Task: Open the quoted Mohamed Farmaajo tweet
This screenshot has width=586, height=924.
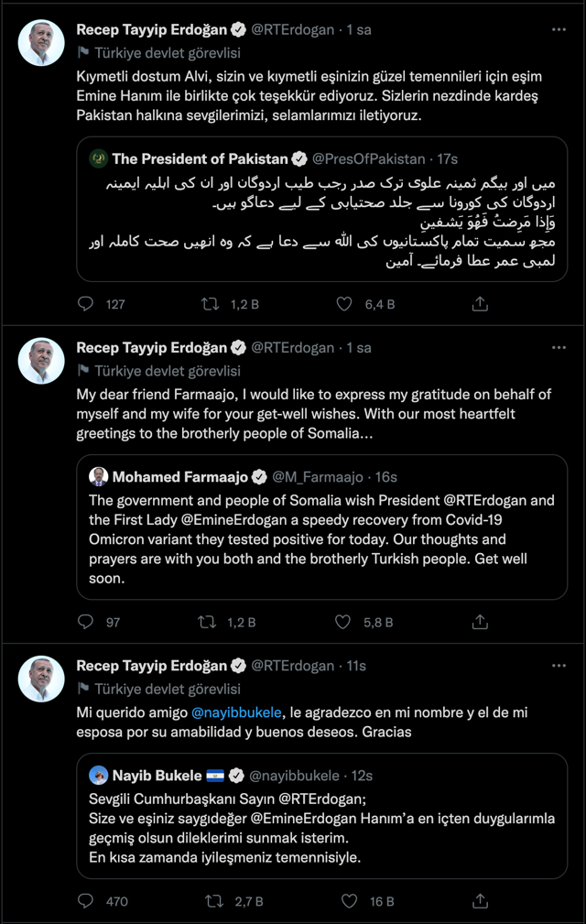Action: 320,540
